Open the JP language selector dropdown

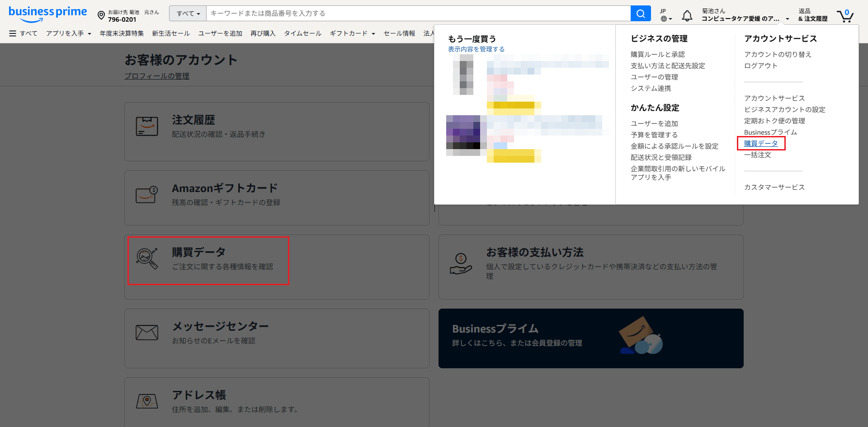(666, 15)
